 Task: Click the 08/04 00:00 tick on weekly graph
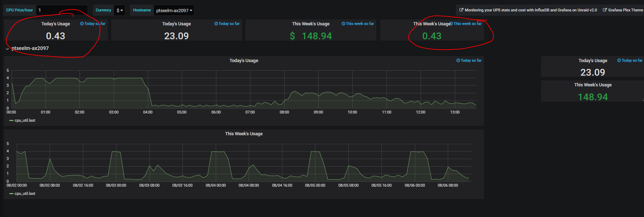pyautogui.click(x=215, y=185)
